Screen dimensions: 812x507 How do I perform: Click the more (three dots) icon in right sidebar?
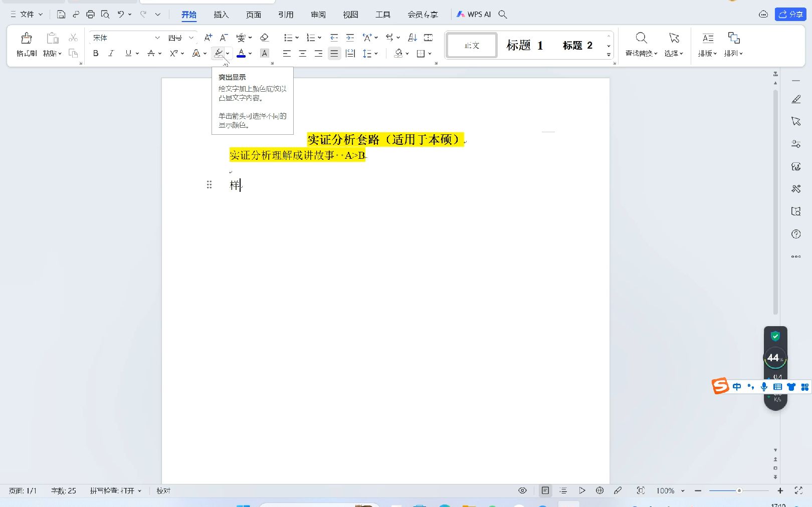pos(796,257)
